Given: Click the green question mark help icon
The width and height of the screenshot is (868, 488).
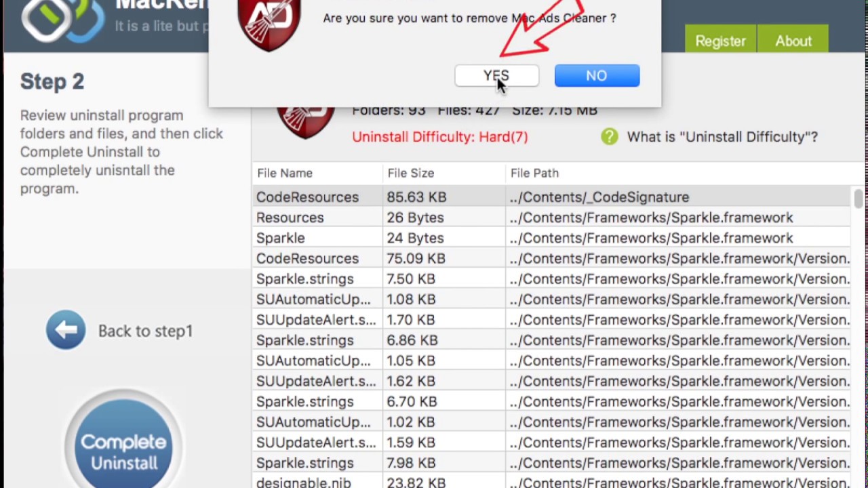Looking at the screenshot, I should point(609,137).
